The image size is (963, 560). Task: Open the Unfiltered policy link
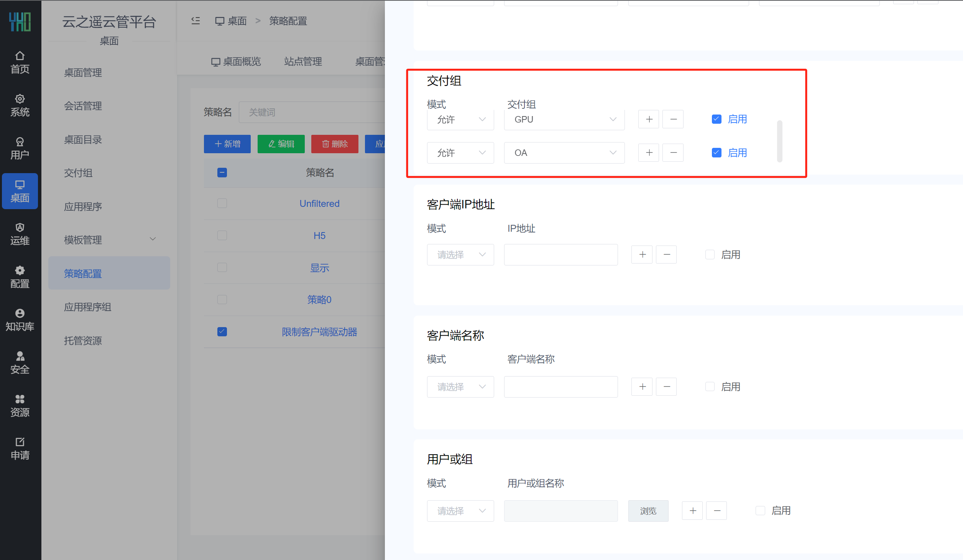[x=319, y=203]
